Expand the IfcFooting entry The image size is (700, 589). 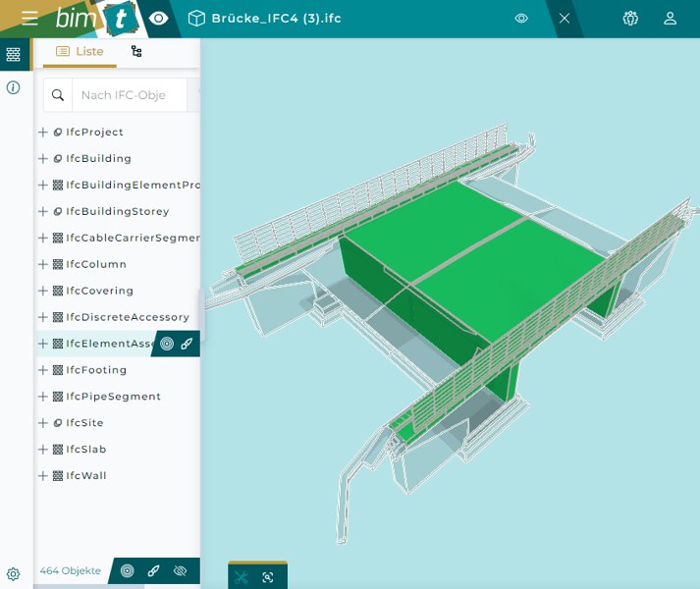point(43,370)
